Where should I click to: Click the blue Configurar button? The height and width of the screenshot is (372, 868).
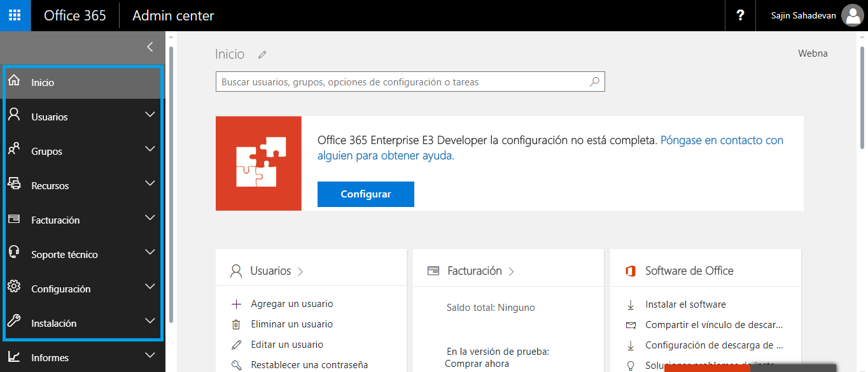pos(366,194)
